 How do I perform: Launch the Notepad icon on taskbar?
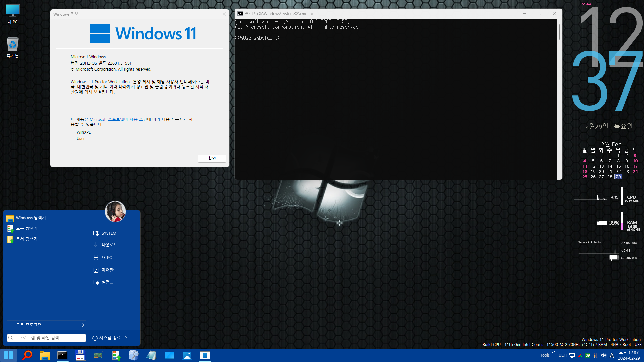(x=151, y=355)
